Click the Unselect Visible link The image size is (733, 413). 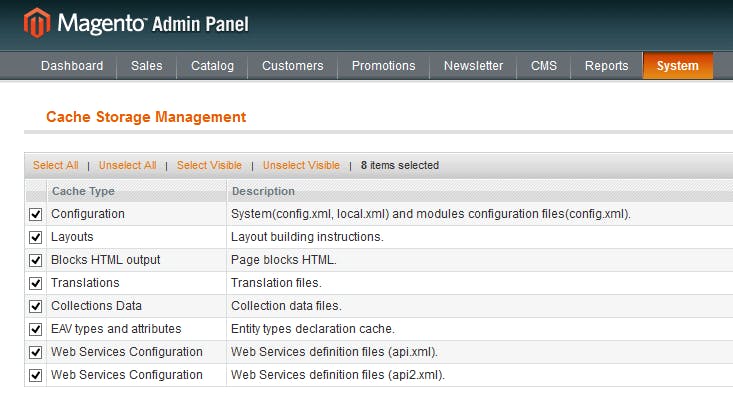click(302, 165)
